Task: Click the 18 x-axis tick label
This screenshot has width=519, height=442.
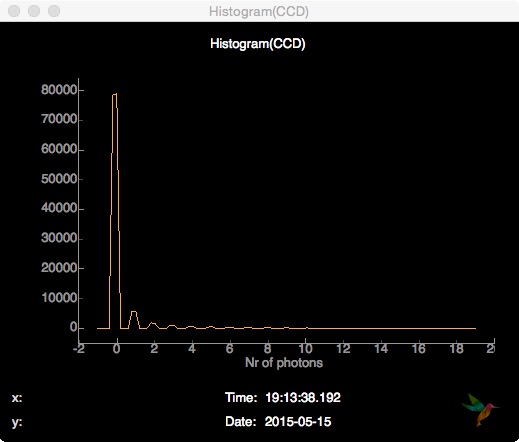Action: [x=456, y=349]
